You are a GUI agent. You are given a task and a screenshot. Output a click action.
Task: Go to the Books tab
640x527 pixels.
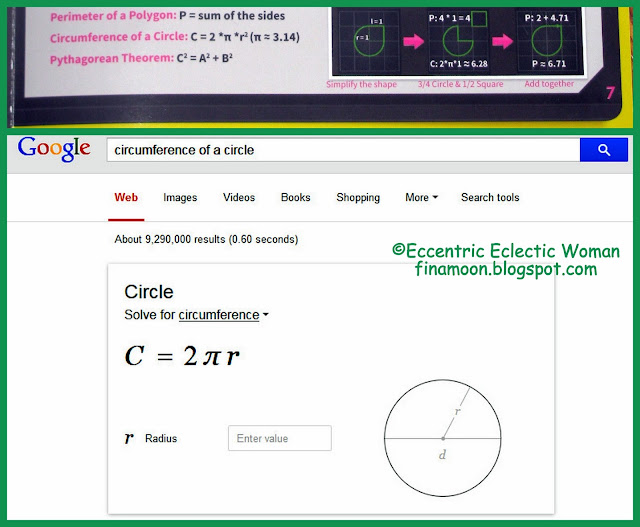coord(296,198)
